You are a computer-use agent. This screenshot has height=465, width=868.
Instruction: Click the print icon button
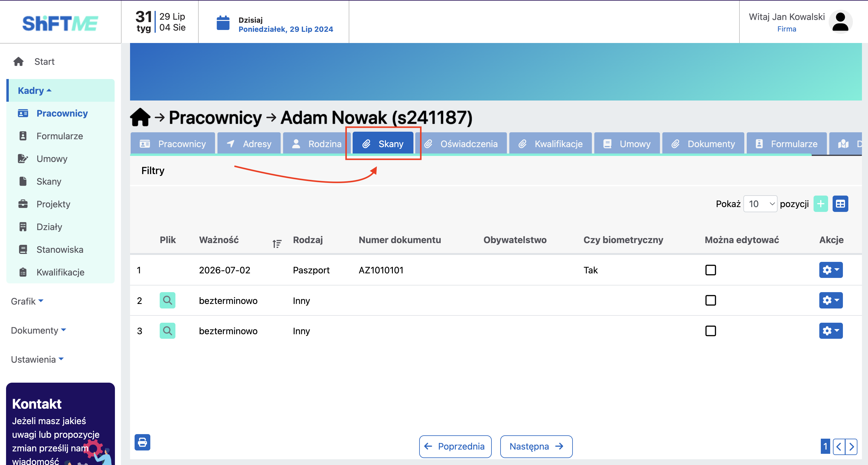(x=142, y=442)
